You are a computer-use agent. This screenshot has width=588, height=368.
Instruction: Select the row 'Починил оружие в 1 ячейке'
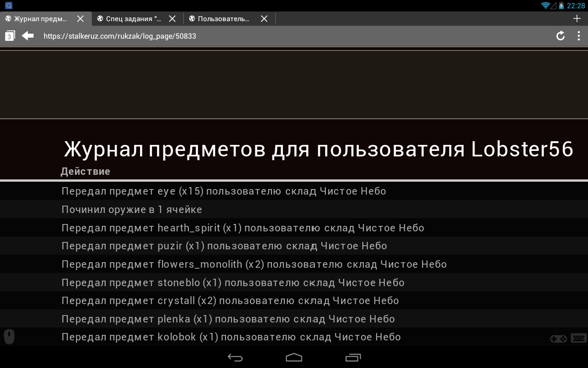[x=132, y=209]
